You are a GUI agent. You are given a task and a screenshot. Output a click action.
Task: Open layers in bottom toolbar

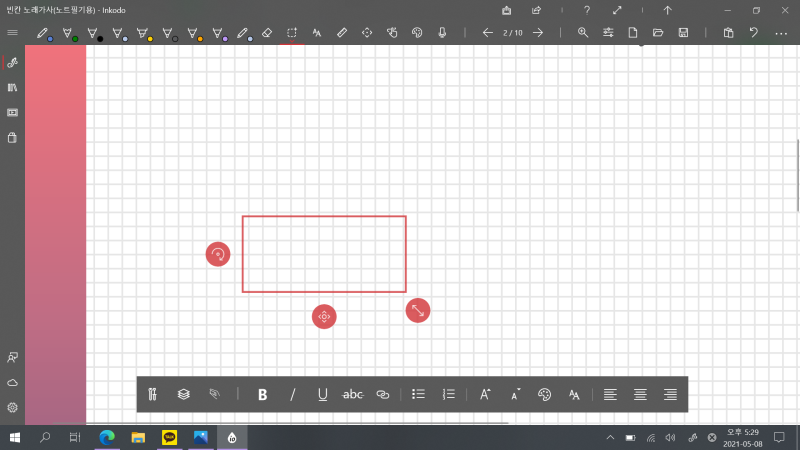(x=184, y=394)
